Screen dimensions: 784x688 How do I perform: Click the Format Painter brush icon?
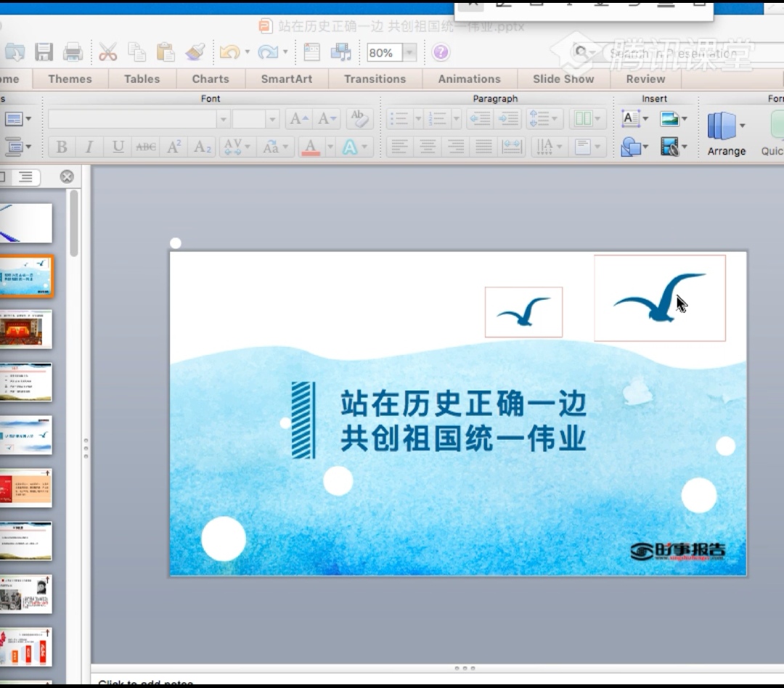[x=195, y=52]
